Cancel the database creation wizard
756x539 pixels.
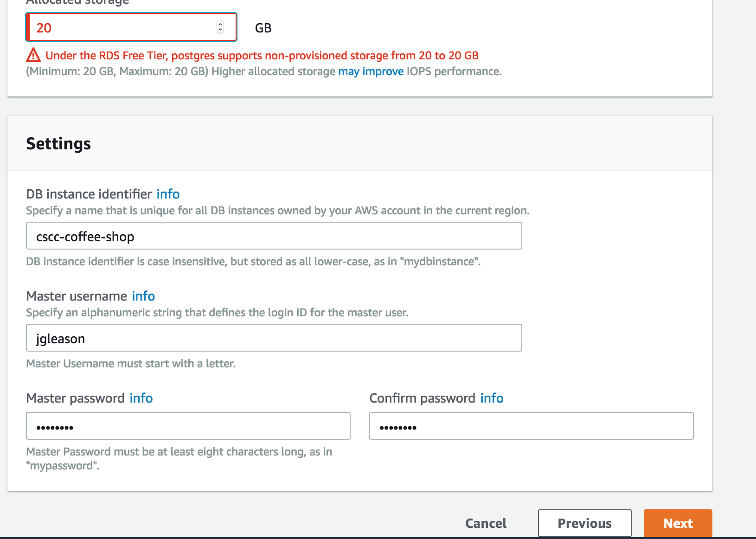(x=486, y=523)
